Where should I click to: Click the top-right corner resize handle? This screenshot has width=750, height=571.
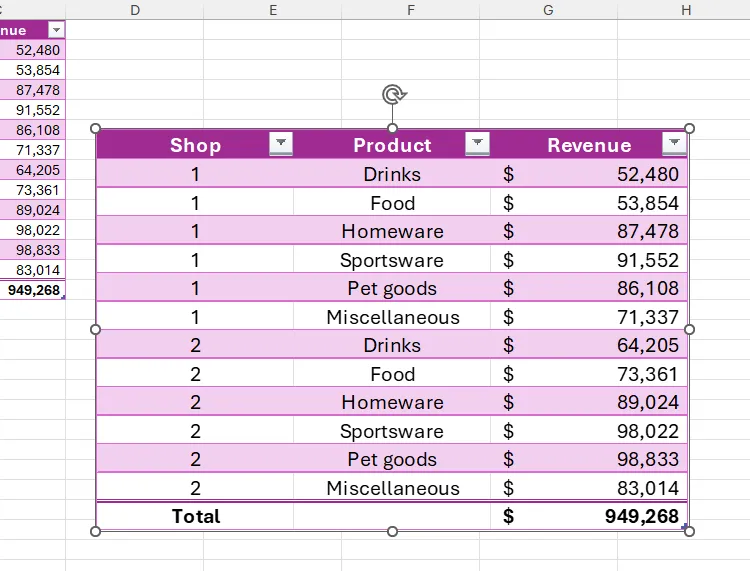pos(689,129)
